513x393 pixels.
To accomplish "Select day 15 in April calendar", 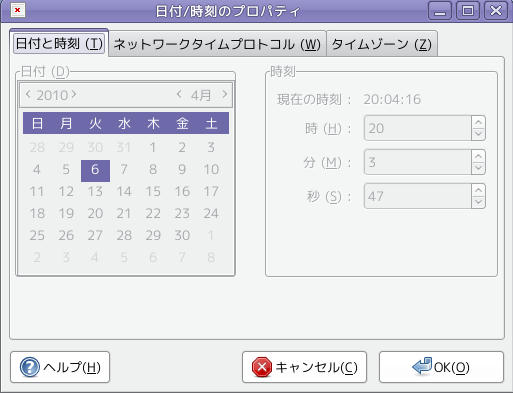I will 153,192.
